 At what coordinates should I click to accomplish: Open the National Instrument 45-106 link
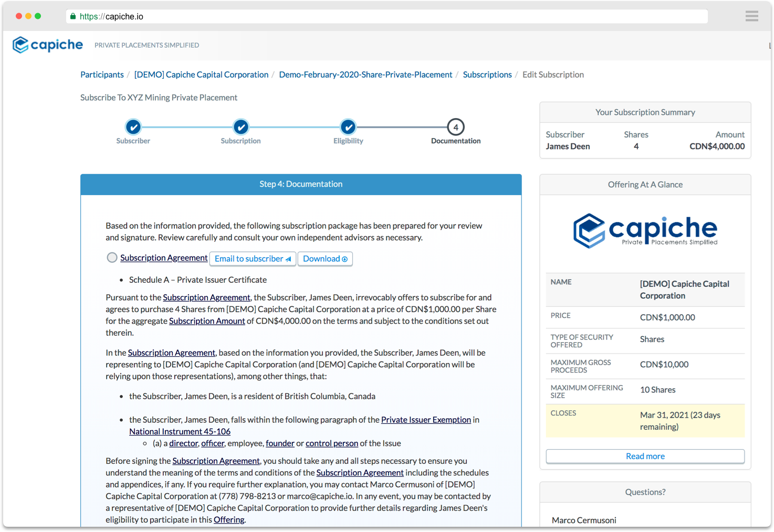(x=180, y=431)
